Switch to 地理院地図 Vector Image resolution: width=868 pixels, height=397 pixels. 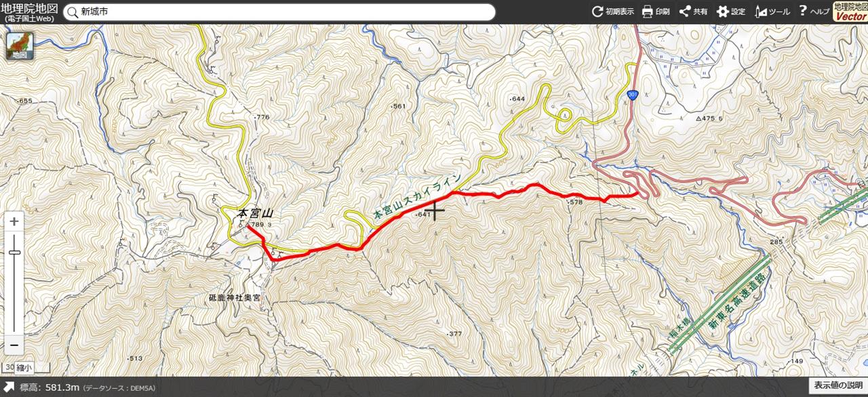(850, 12)
